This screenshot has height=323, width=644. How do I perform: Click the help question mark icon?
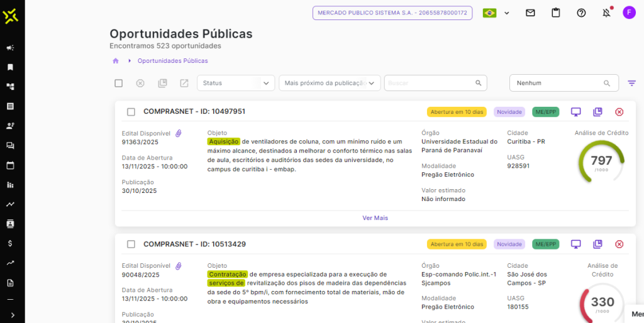click(x=581, y=13)
